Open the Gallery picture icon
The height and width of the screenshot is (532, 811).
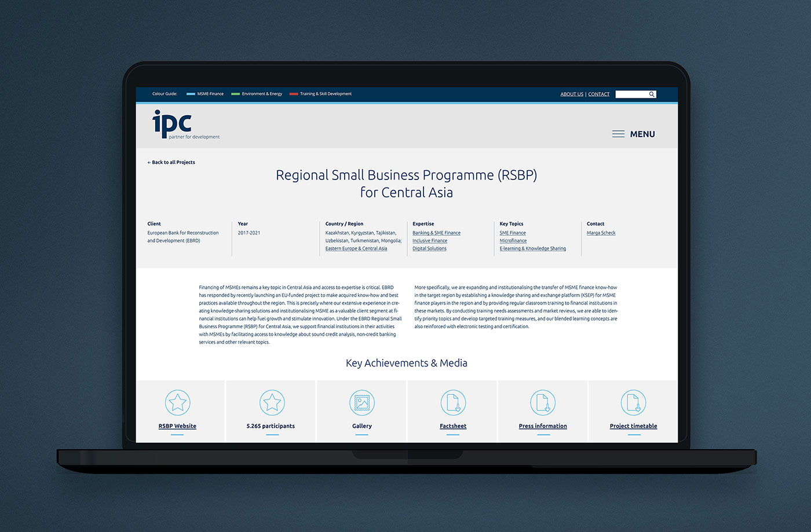click(x=362, y=402)
